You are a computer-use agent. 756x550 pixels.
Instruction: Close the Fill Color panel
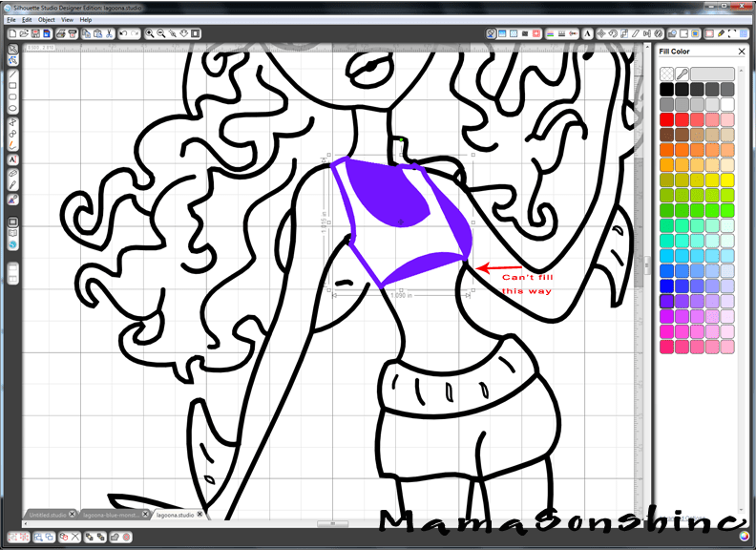coord(743,52)
